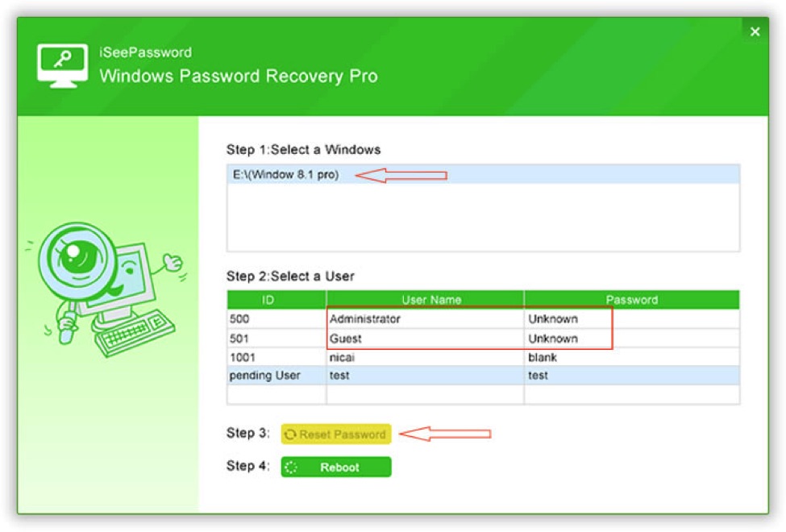Viewport: 786px width, 532px height.
Task: Click the Reboot button
Action: tap(336, 468)
